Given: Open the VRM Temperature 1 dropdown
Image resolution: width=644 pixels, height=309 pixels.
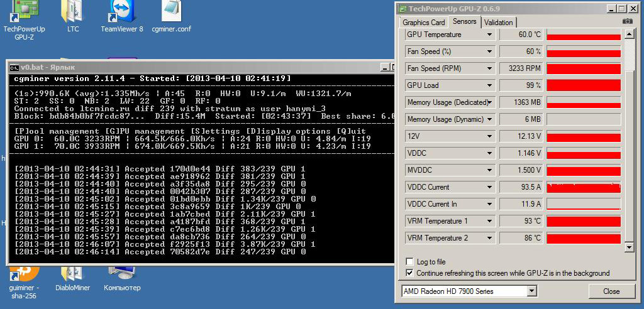Looking at the screenshot, I should tap(489, 221).
